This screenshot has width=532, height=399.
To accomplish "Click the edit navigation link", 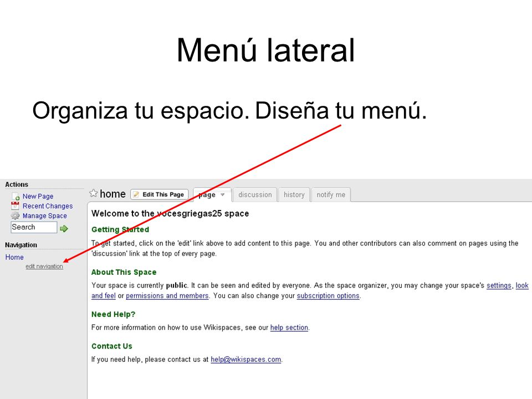I will click(x=44, y=267).
